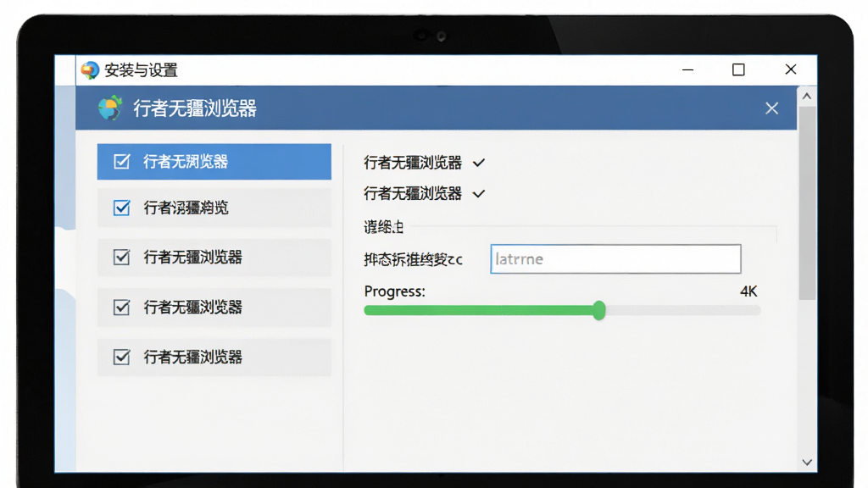Image resolution: width=868 pixels, height=488 pixels.
Task: Click the 行者无疆浏览器 title in blue header
Action: 195,108
